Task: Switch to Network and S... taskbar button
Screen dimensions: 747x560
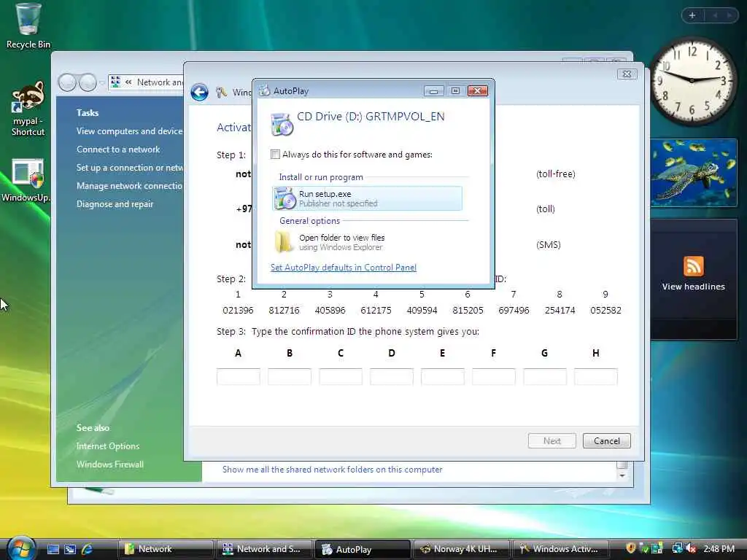Action: (x=264, y=549)
